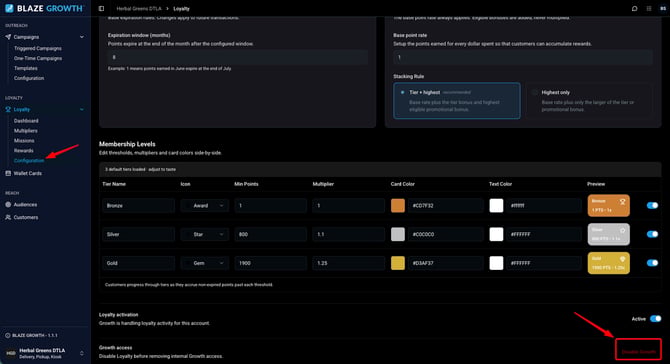Image resolution: width=670 pixels, height=364 pixels.
Task: Click the Campaigns paper-plane icon
Action: pos(8,37)
